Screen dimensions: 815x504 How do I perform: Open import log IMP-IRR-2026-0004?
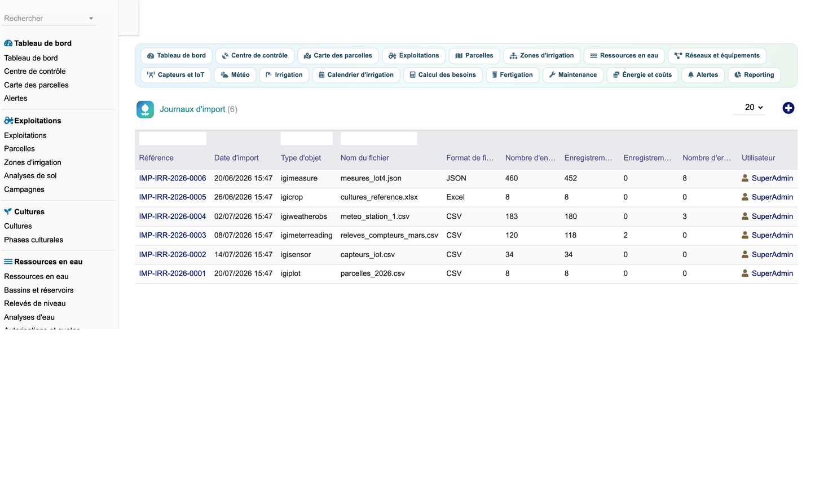tap(173, 216)
